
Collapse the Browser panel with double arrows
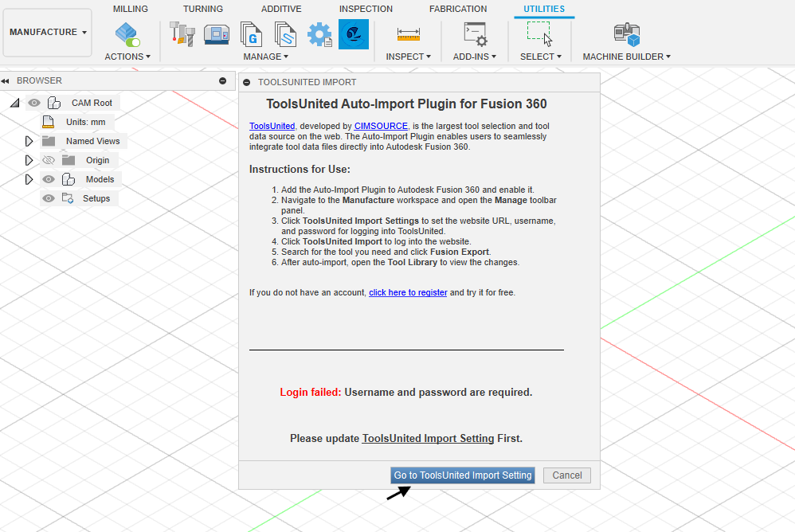[x=6, y=81]
